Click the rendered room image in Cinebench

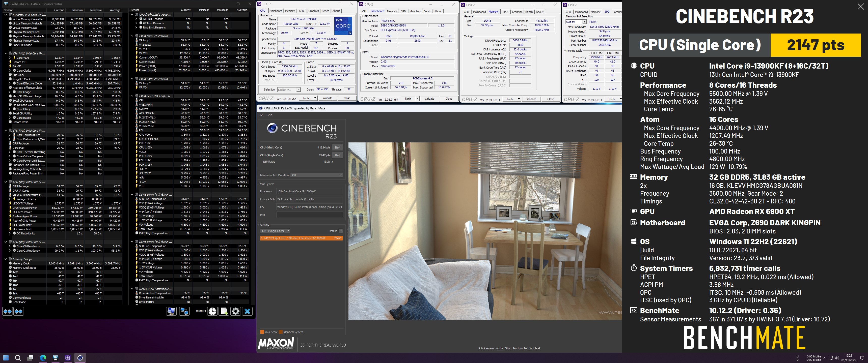pos(485,231)
